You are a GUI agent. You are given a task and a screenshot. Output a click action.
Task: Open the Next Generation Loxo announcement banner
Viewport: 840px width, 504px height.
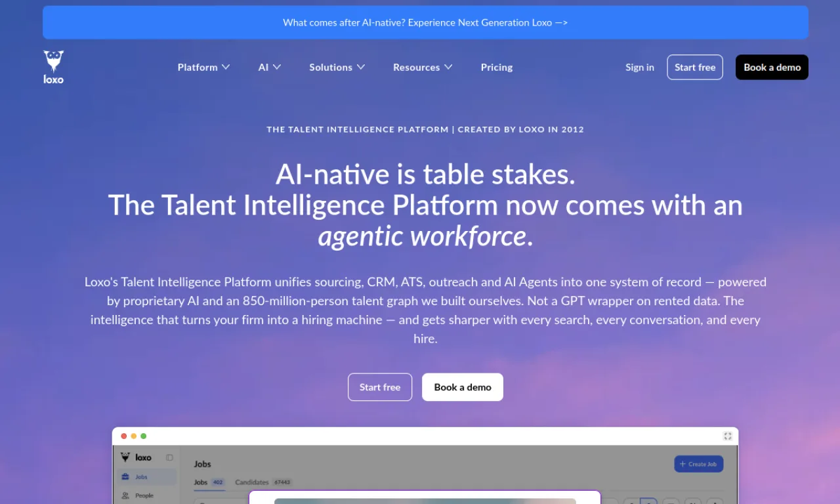425,22
